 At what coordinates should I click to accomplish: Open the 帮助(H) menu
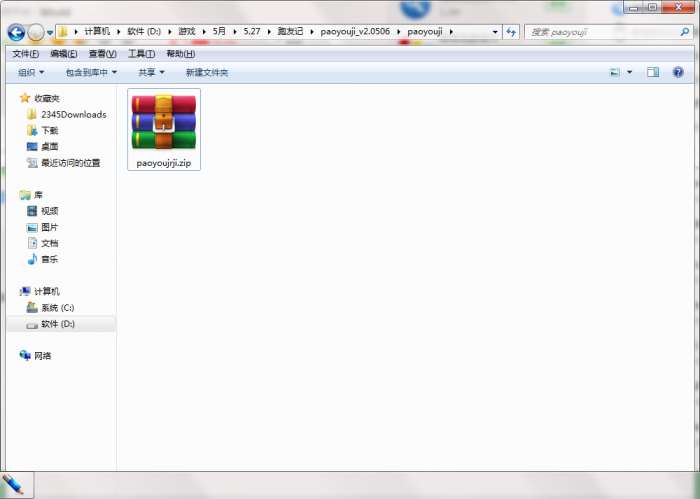pyautogui.click(x=180, y=54)
